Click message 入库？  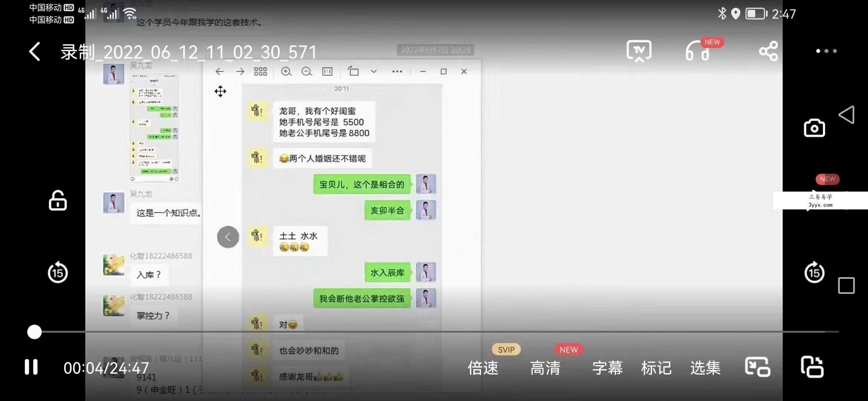pos(149,275)
